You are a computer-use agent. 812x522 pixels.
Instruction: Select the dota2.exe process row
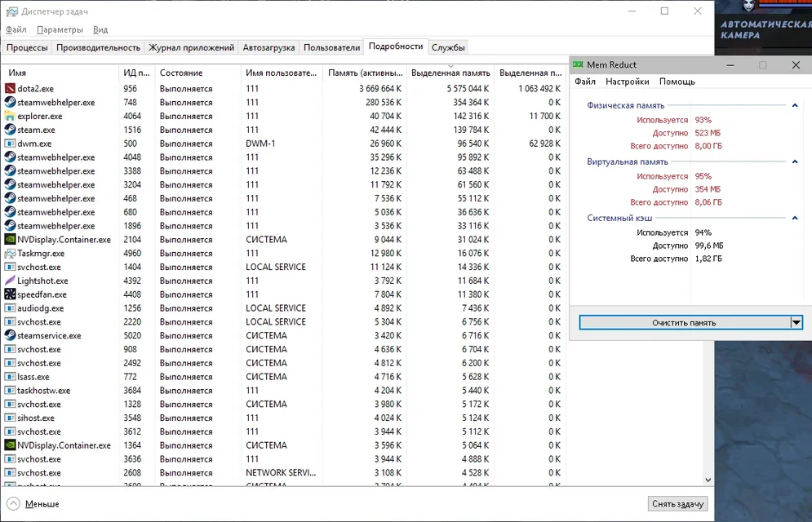[x=284, y=88]
